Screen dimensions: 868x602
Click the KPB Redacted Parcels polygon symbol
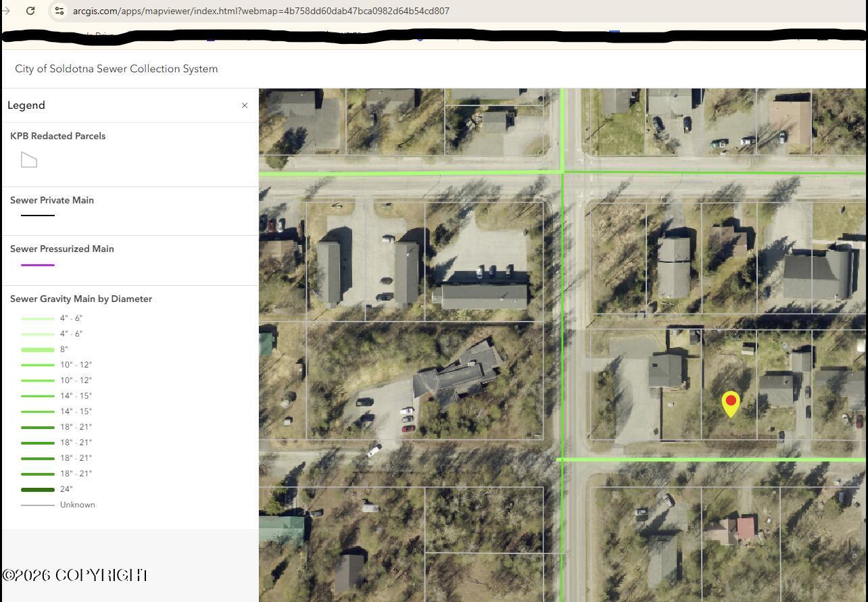(x=29, y=160)
